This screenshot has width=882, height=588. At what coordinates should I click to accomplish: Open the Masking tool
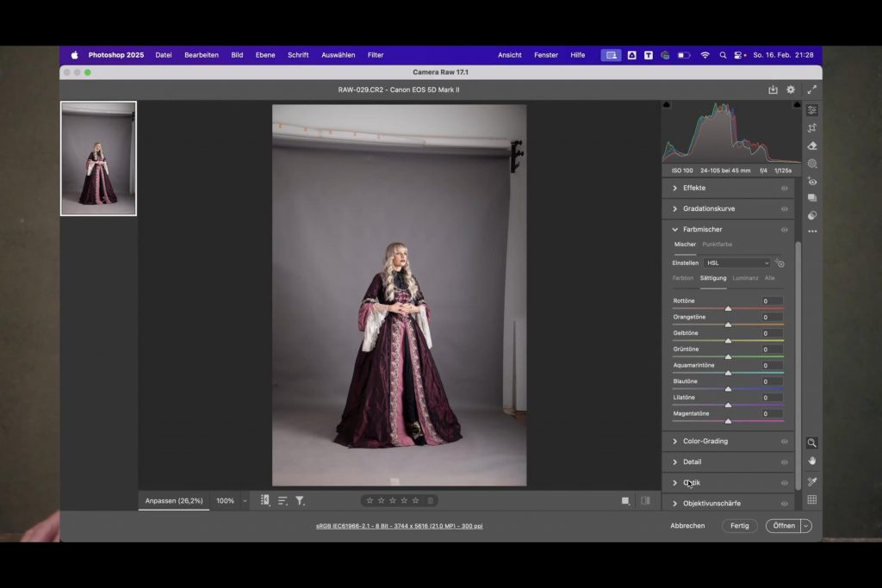(811, 164)
